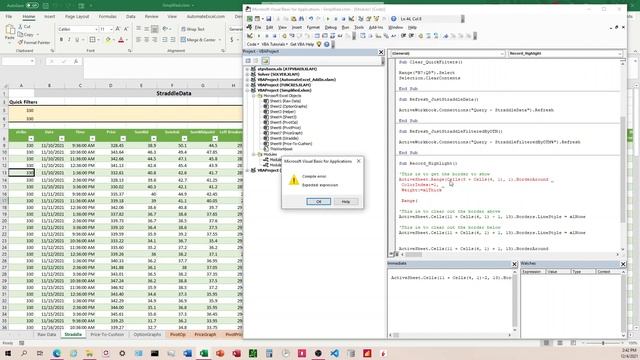This screenshot has height=360, width=640.
Task: Click the Excel Name Box field
Action: pyautogui.click(x=18, y=61)
